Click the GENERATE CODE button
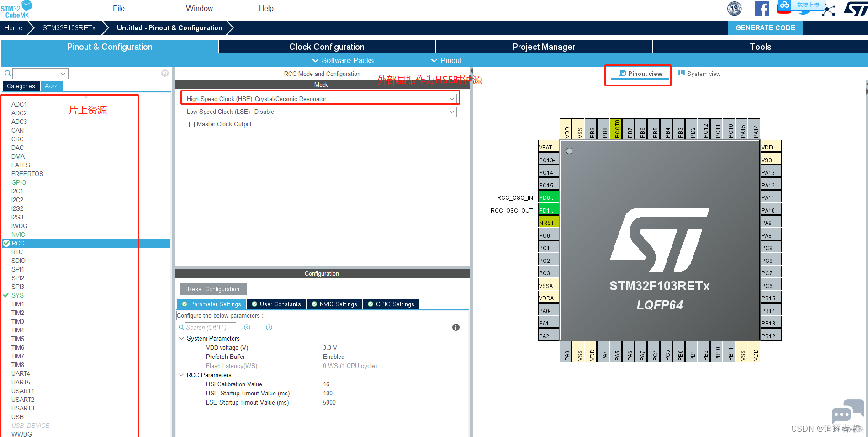The height and width of the screenshot is (437, 868). pyautogui.click(x=765, y=28)
